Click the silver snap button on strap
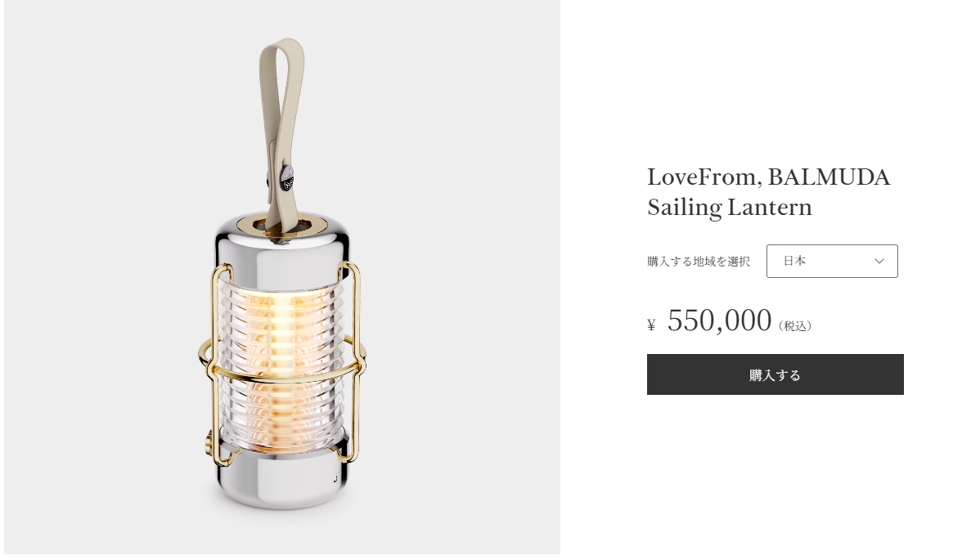Screen dimensions: 980x560 click(x=287, y=177)
